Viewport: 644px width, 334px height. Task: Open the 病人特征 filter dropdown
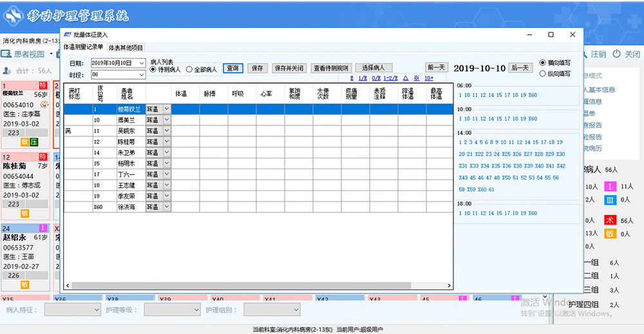pos(73,310)
